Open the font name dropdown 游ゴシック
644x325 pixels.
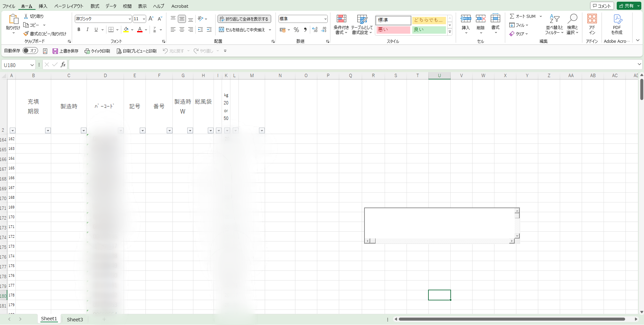pyautogui.click(x=130, y=19)
